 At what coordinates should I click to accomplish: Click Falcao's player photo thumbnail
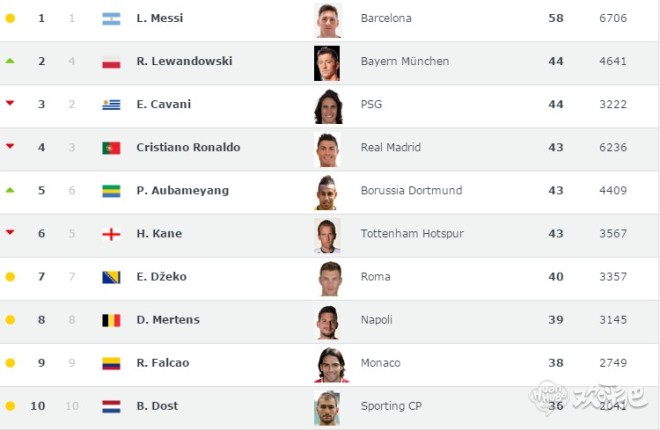tap(329, 364)
